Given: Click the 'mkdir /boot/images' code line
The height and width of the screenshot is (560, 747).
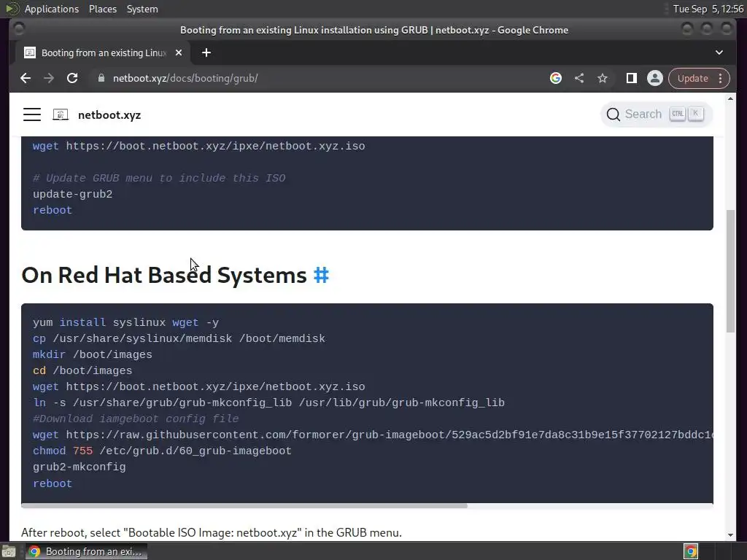Looking at the screenshot, I should coord(93,355).
